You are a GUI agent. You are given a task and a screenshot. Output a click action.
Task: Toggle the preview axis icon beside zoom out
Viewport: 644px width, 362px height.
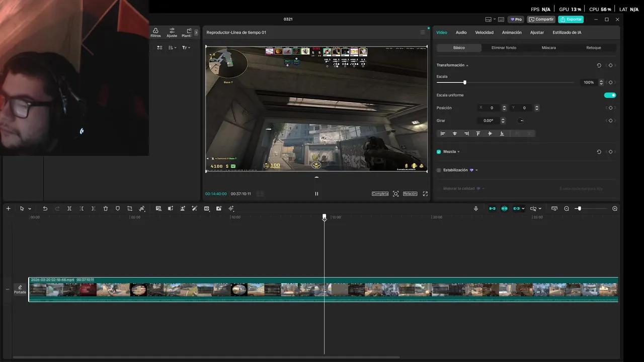(554, 209)
